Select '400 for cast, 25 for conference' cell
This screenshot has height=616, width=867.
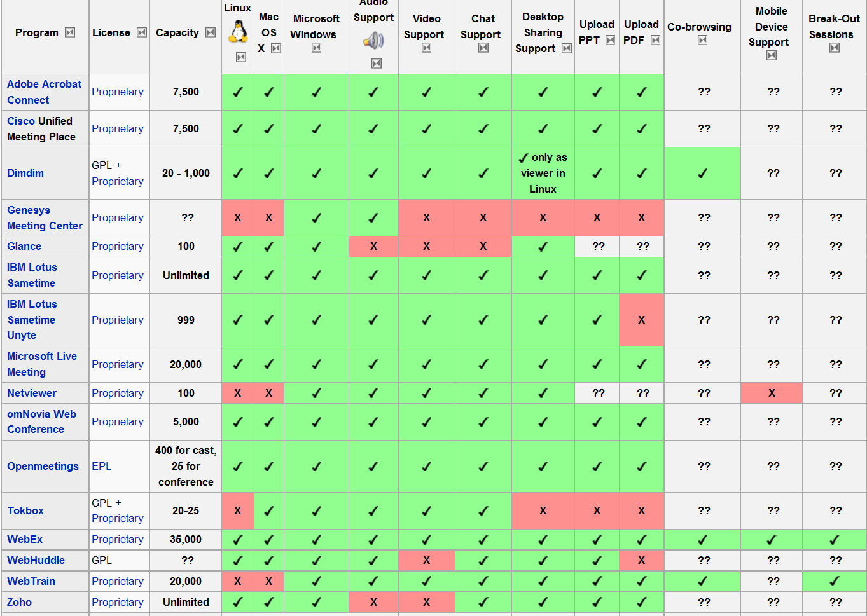[x=186, y=466]
